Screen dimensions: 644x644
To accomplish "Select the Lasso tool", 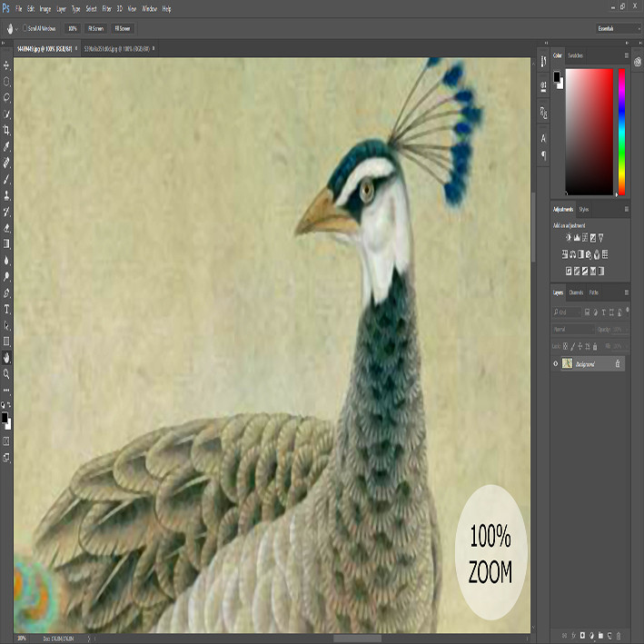I will point(6,97).
